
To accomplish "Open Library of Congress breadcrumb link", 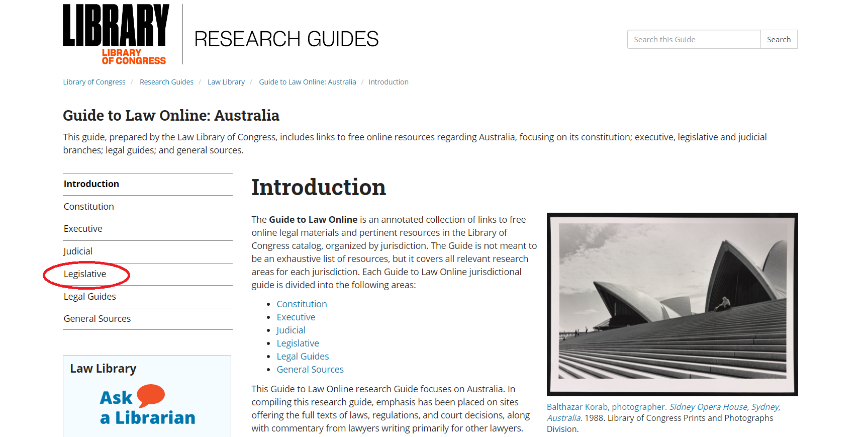I will [x=94, y=82].
